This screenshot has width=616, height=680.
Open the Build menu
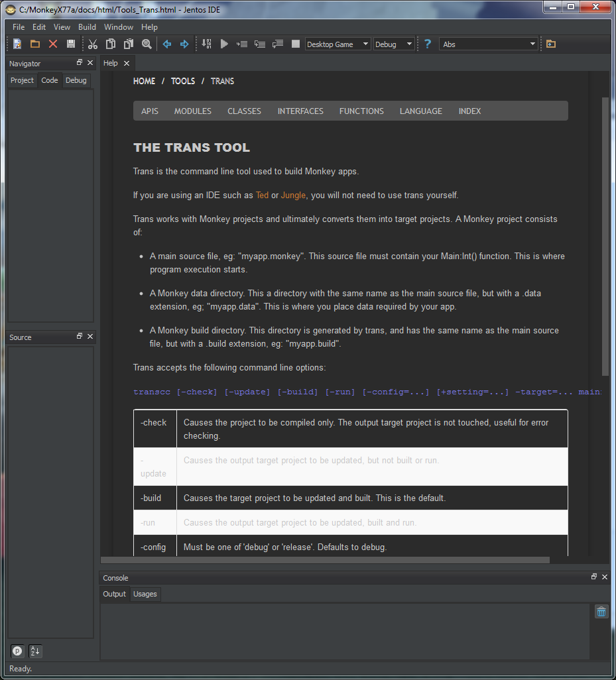tap(87, 27)
